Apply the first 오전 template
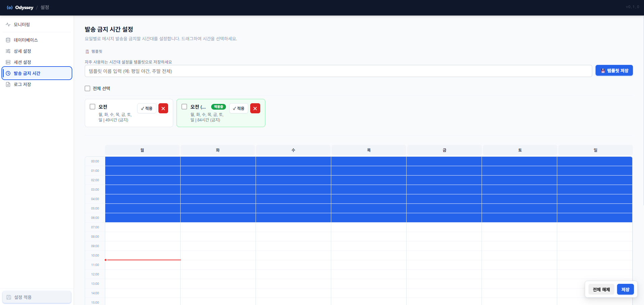 (147, 108)
